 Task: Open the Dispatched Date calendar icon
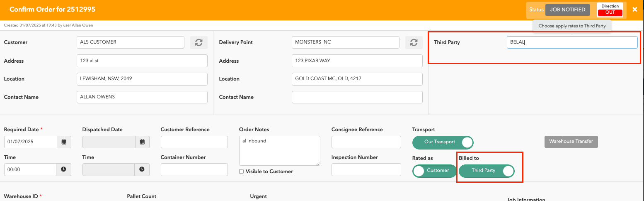(142, 142)
